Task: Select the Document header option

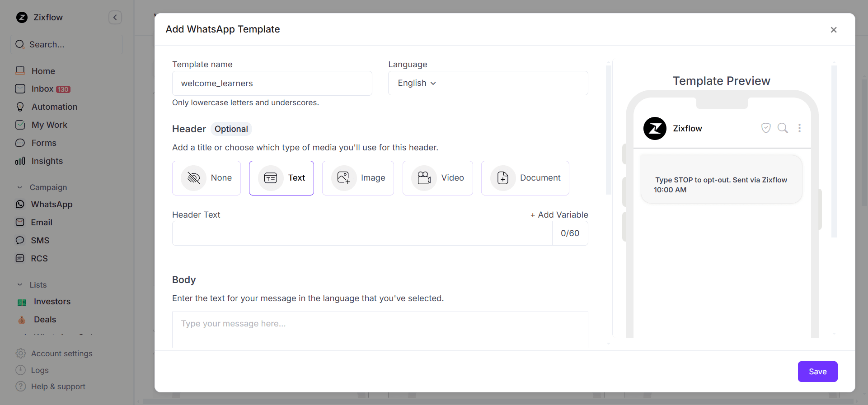Action: (525, 178)
